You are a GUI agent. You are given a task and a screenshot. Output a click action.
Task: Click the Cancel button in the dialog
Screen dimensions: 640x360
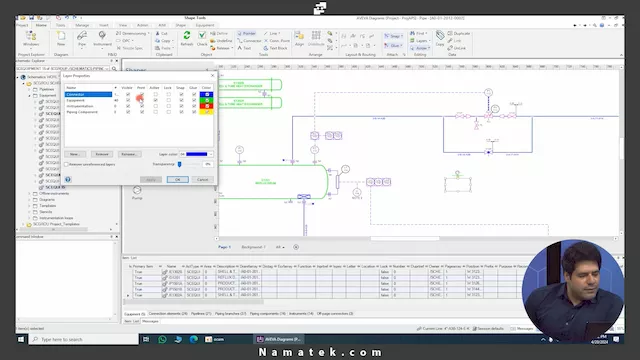pyautogui.click(x=202, y=180)
